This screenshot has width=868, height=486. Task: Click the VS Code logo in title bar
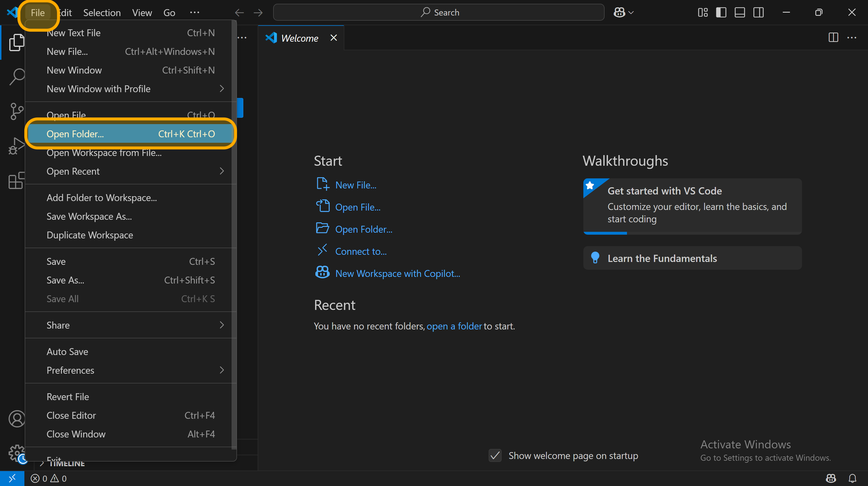[x=12, y=12]
